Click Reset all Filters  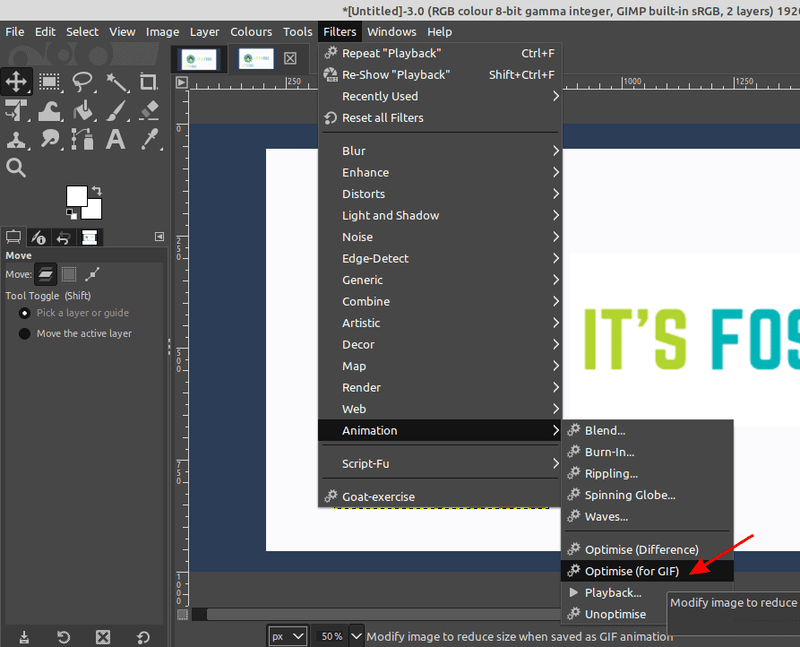(382, 118)
